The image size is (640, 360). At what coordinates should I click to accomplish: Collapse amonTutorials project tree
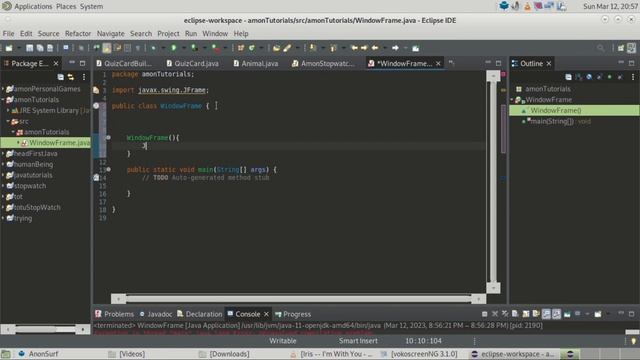pyautogui.click(x=3, y=100)
